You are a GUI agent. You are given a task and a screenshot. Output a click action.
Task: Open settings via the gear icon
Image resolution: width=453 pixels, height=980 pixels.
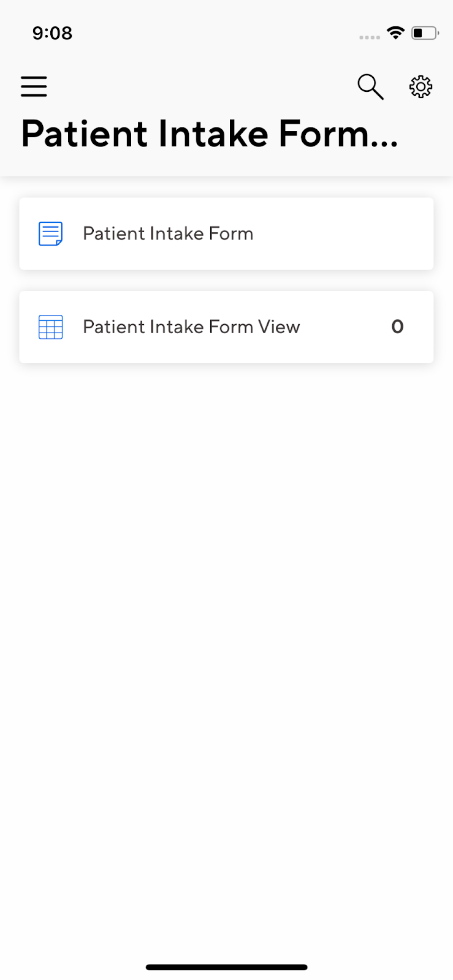pos(421,87)
